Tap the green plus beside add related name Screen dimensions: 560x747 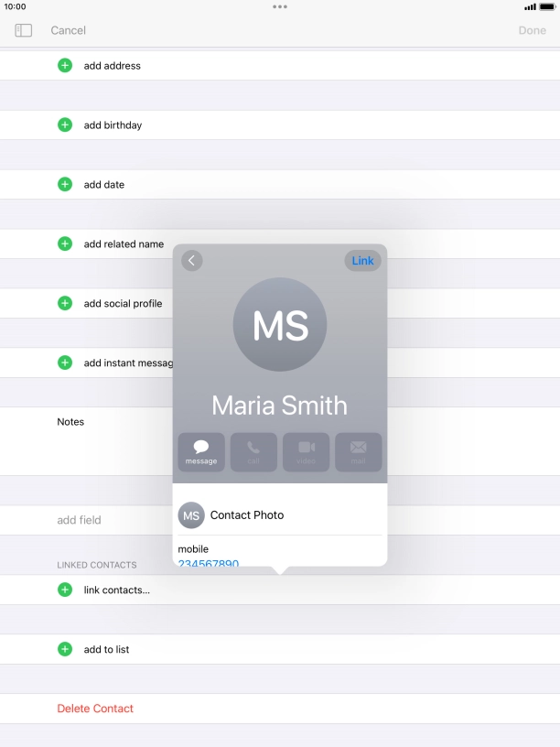65,244
